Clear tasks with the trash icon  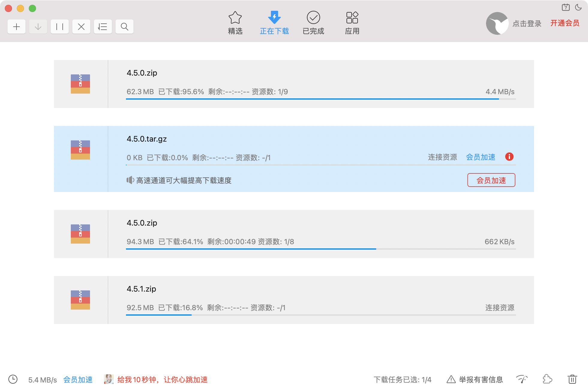[572, 379]
